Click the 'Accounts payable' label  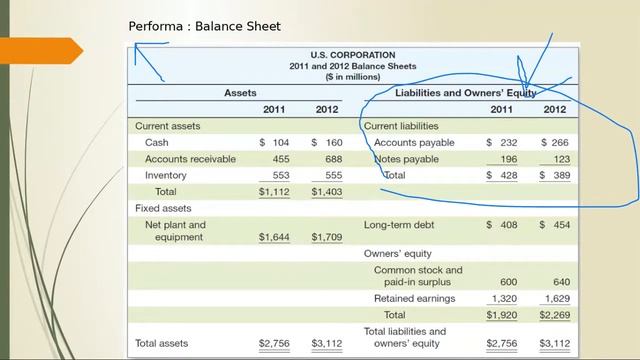[414, 142]
